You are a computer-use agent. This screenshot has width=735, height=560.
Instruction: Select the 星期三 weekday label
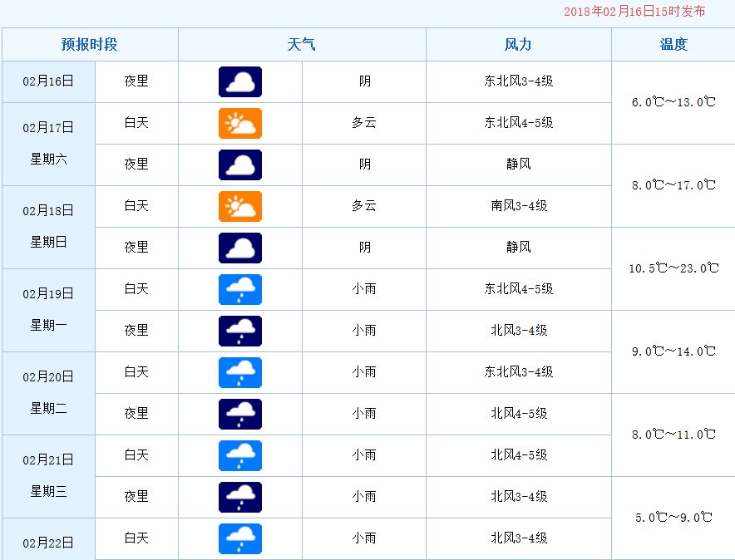click(x=48, y=491)
